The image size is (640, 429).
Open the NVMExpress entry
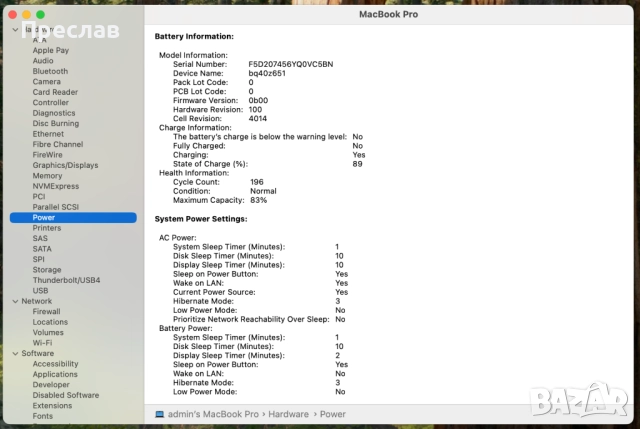56,186
